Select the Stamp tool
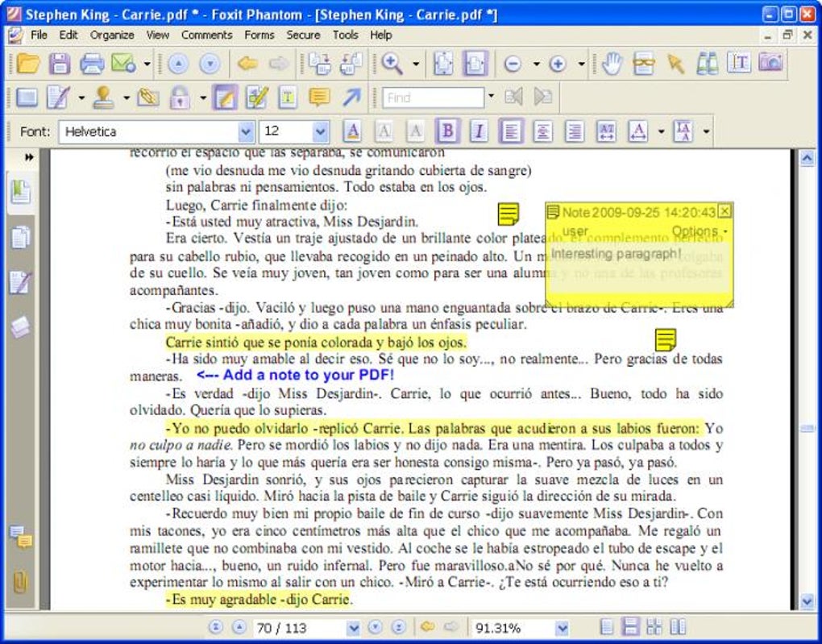Viewport: 822px width, 644px height. pos(103,98)
